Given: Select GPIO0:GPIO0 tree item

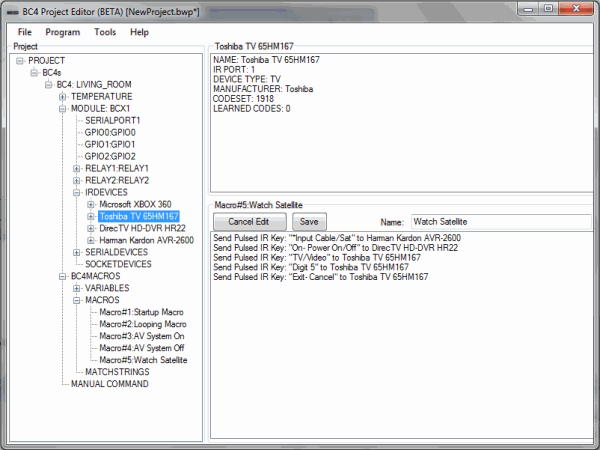Looking at the screenshot, I should (110, 132).
